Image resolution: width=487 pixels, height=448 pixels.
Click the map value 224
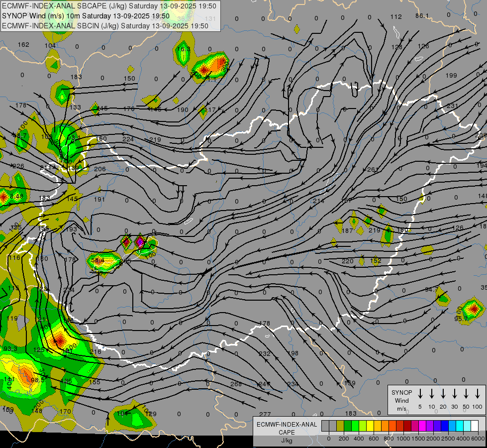pyautogui.click(x=128, y=139)
